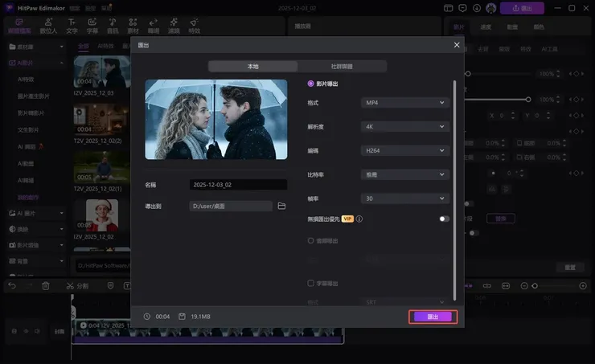The image size is (595, 364).
Task: Click the file size disk icon in footer
Action: pyautogui.click(x=183, y=317)
